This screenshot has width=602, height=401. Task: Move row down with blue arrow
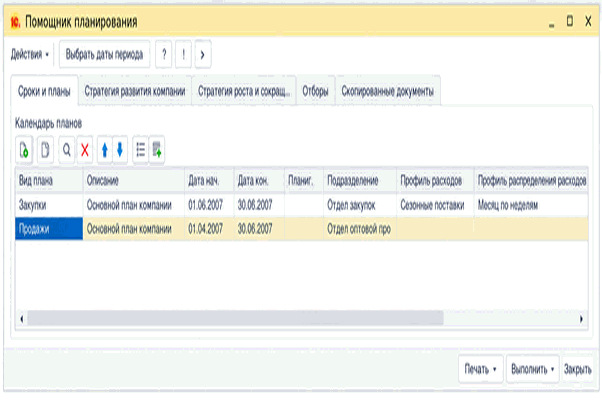tap(120, 149)
